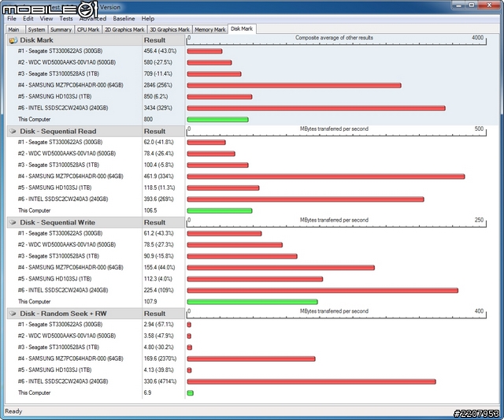The width and height of the screenshot is (504, 420).
Task: Select SAMSUNG HD103SJ row under Sequential Write
Action: coord(54,278)
